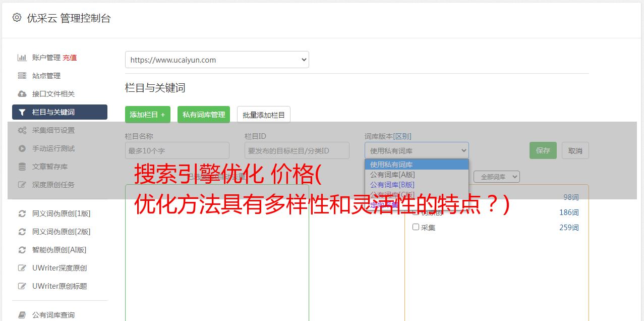Image resolution: width=644 pixels, height=321 pixels.
Task: Click the 栏目与关键词 page heading
Action: pos(155,88)
